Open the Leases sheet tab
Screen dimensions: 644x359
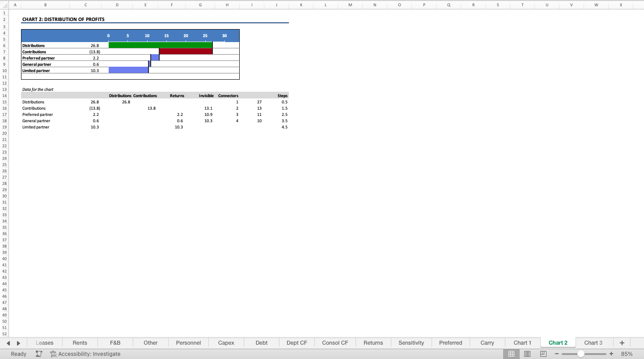44,343
